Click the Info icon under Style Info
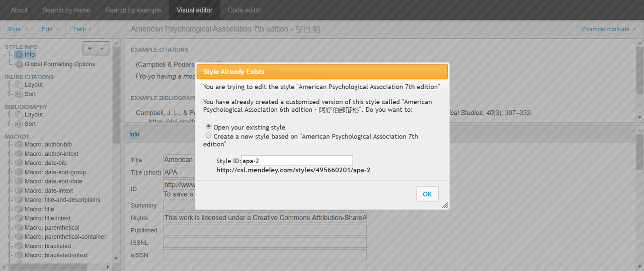 pyautogui.click(x=19, y=55)
